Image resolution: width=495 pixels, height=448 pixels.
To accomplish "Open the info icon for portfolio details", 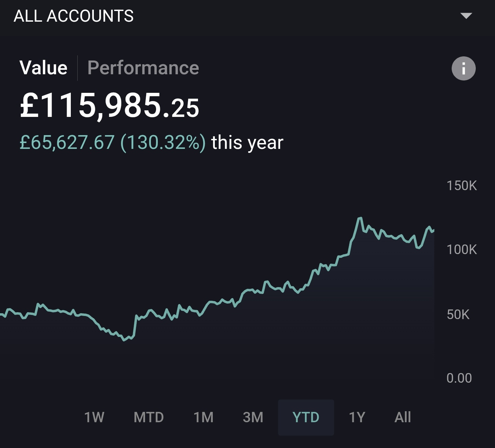I will tap(463, 68).
